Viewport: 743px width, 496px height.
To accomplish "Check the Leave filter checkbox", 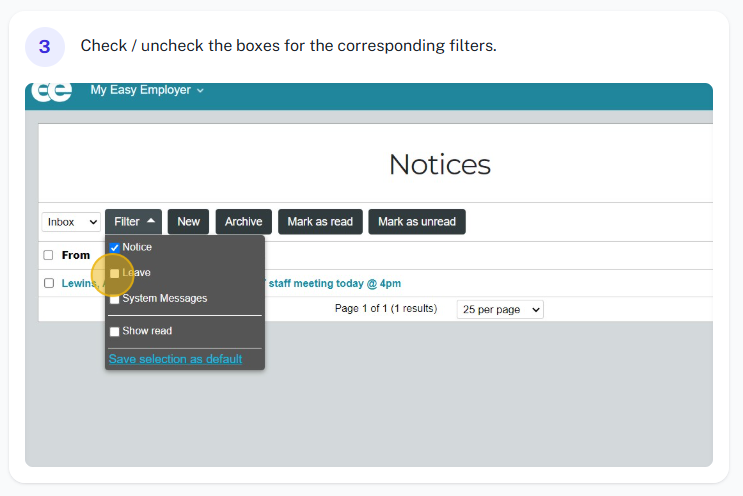I will pyautogui.click(x=114, y=273).
